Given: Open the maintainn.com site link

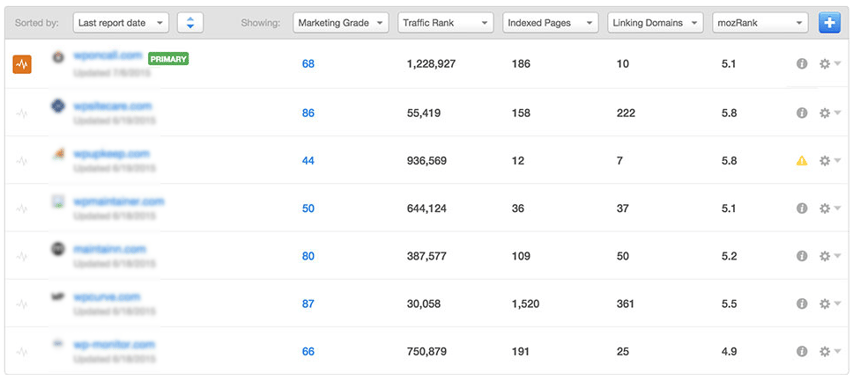Looking at the screenshot, I should pyautogui.click(x=110, y=250).
